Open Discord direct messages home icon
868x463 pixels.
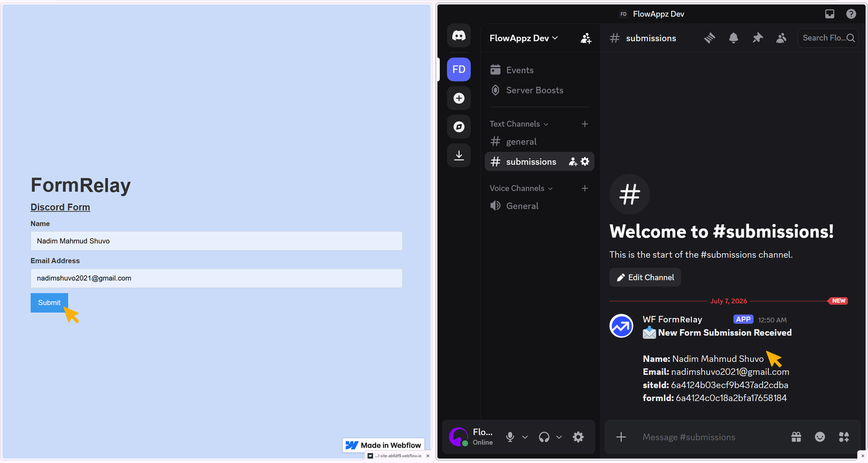coord(459,36)
